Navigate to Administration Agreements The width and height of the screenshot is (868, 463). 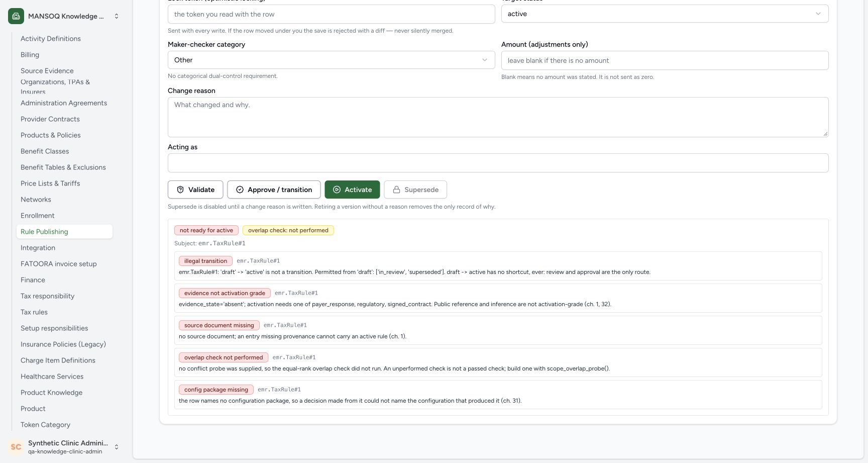coord(64,103)
